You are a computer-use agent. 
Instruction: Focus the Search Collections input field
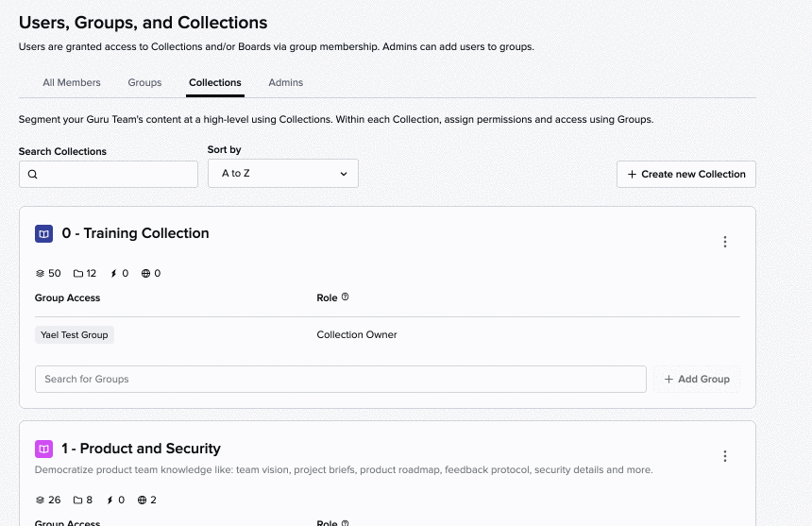tap(109, 175)
